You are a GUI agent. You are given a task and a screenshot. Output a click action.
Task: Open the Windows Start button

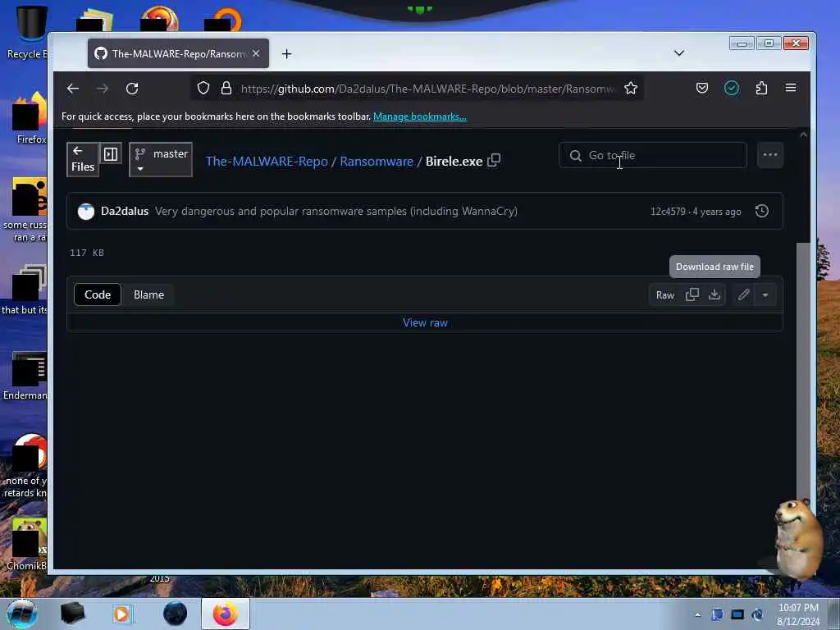[22, 614]
